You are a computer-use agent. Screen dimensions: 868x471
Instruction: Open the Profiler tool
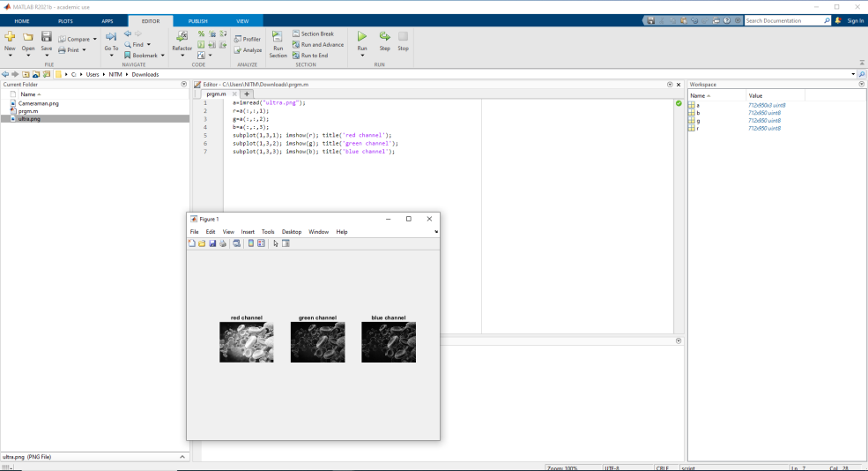point(247,39)
